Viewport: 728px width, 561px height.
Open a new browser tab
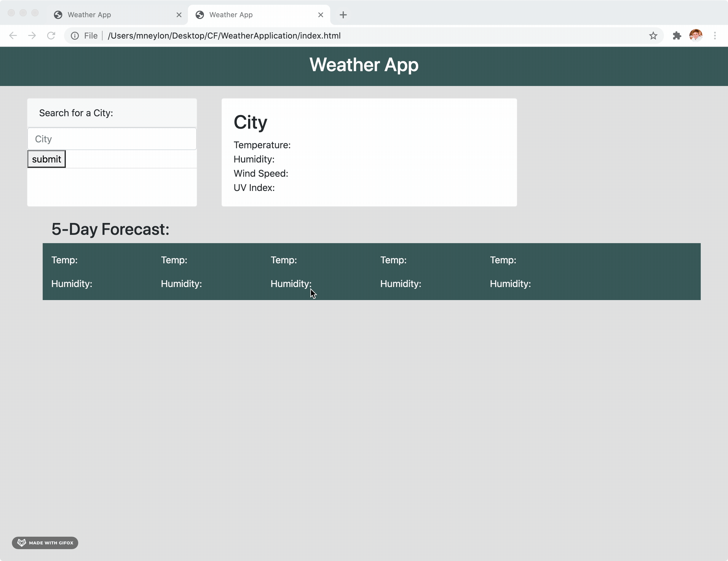tap(343, 15)
